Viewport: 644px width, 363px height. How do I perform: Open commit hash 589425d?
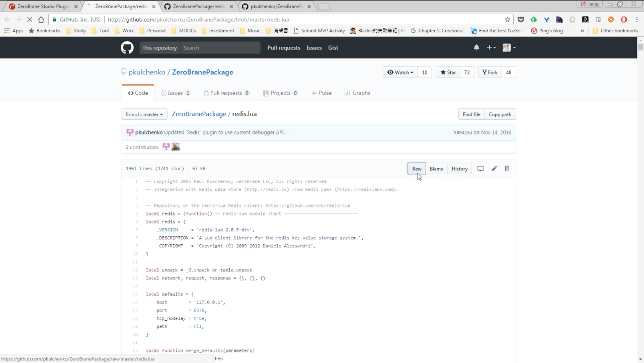pyautogui.click(x=463, y=132)
